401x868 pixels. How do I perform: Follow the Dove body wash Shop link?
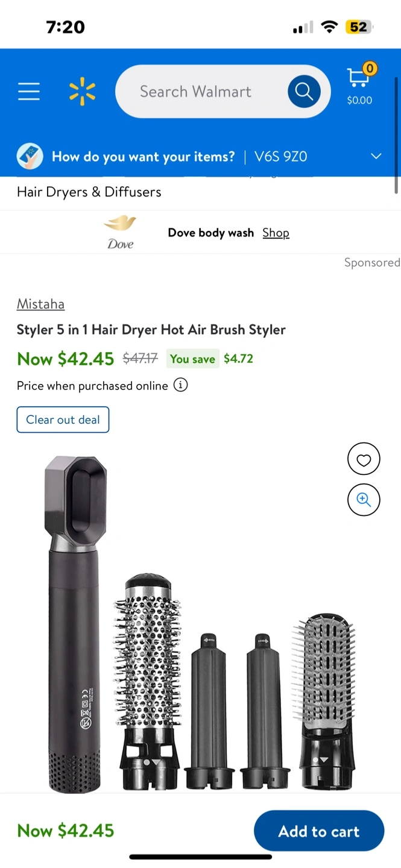(276, 233)
